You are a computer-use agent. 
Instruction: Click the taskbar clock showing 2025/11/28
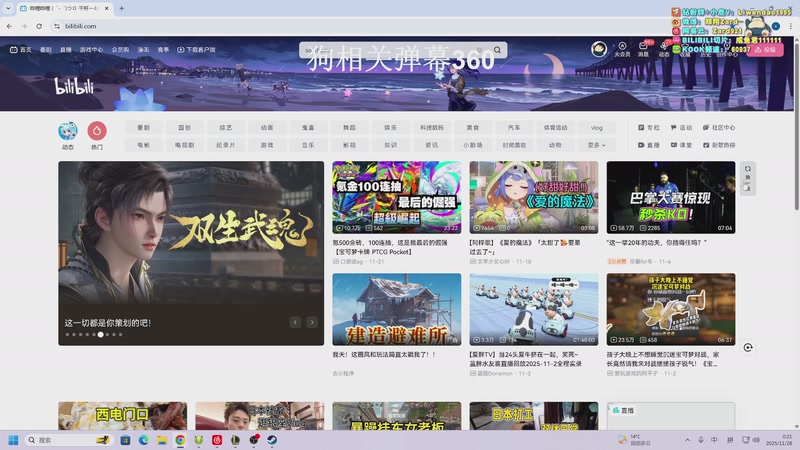779,440
